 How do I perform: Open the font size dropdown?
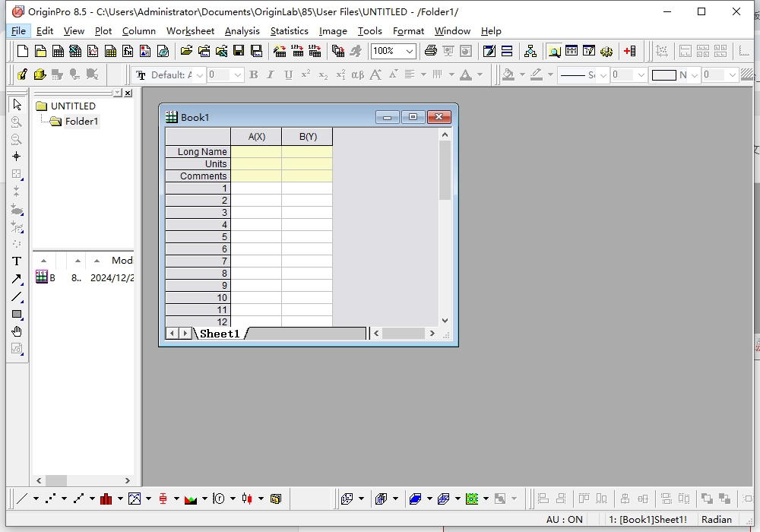pos(237,75)
